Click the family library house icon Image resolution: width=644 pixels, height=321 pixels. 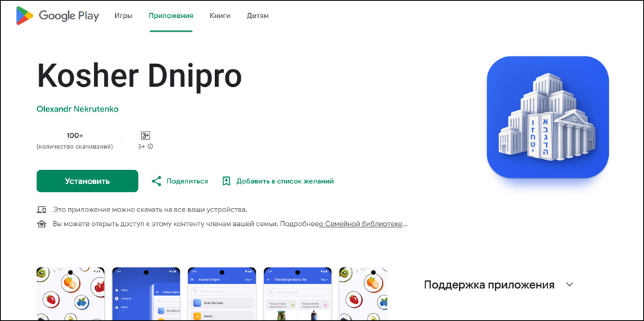[x=41, y=224]
